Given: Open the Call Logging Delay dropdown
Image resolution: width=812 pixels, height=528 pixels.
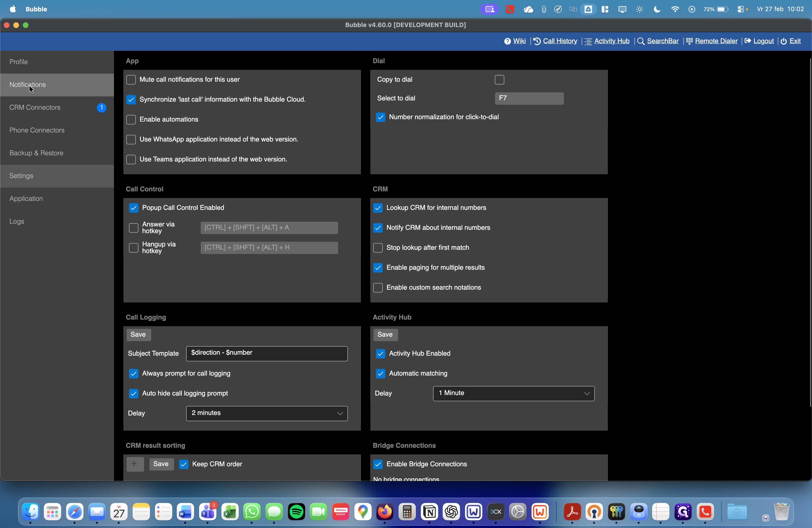Looking at the screenshot, I should point(266,413).
